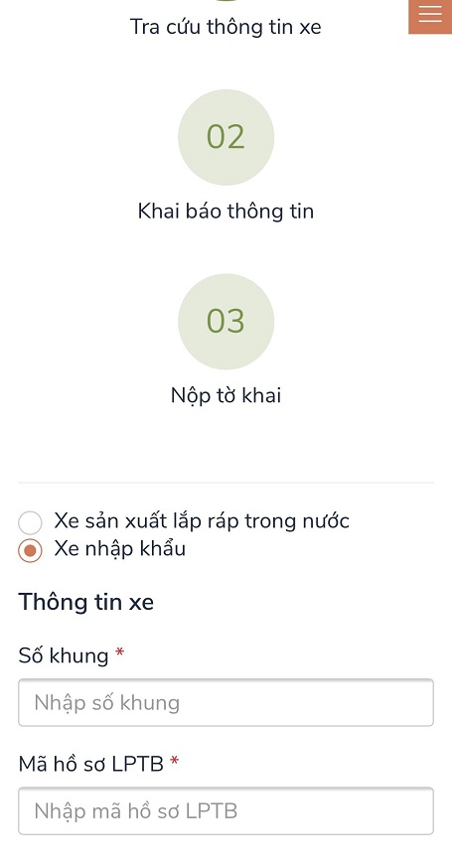This screenshot has width=452, height=868.
Task: Choose the Xe sản xuất lắp ráp trong nước radio
Action: (30, 522)
